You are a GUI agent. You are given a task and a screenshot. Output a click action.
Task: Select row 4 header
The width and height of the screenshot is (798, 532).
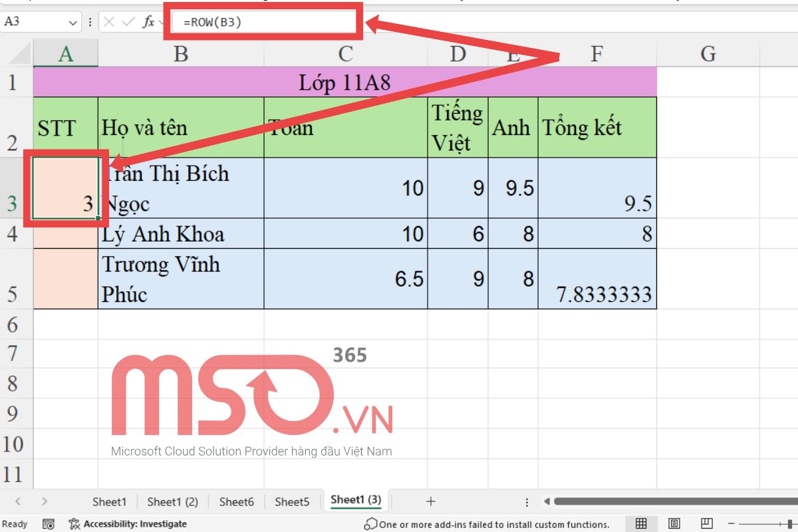[16, 233]
